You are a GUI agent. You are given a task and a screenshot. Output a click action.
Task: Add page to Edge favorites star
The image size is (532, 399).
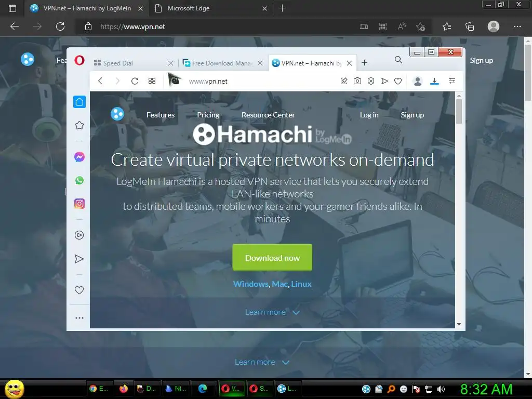[421, 26]
